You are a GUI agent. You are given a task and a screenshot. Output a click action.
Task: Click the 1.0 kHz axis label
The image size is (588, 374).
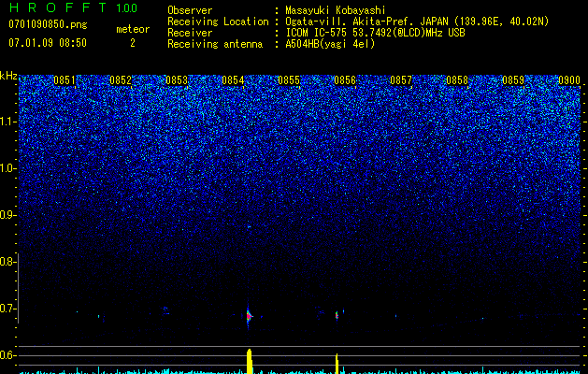[x=8, y=168]
